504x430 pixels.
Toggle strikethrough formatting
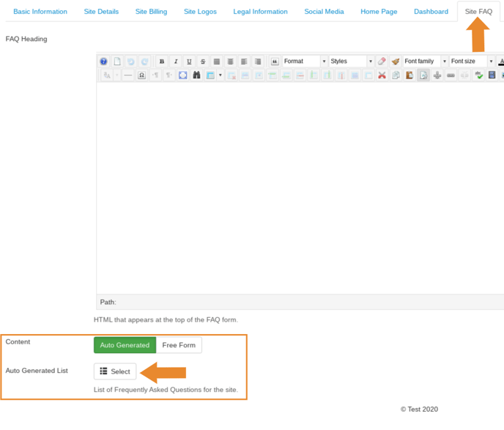[x=203, y=62]
